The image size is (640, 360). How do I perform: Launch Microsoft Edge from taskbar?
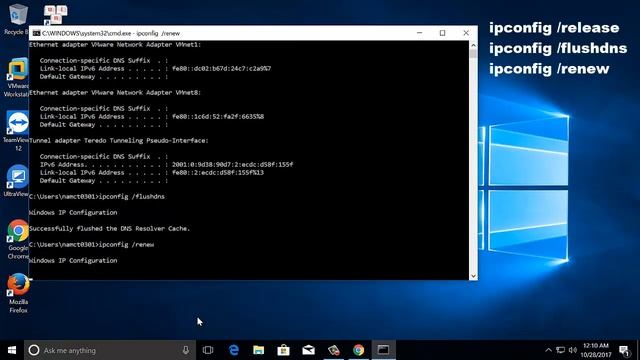pos(233,350)
